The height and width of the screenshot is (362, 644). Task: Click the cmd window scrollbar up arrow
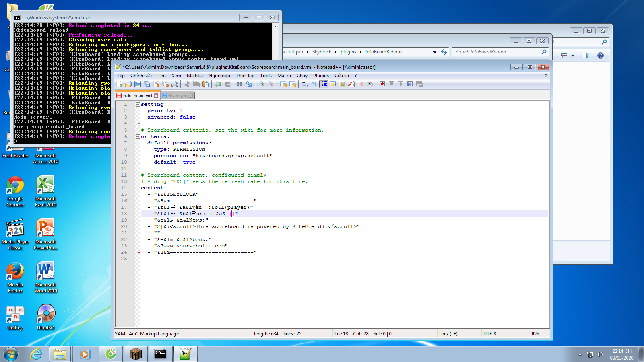point(275,27)
